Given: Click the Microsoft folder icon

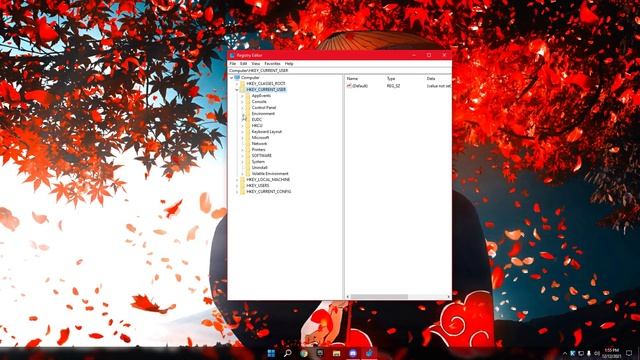Looking at the screenshot, I should pos(248,138).
